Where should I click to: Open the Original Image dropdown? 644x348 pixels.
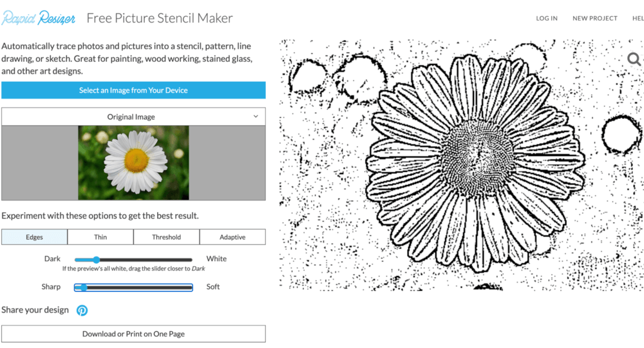pos(133,117)
